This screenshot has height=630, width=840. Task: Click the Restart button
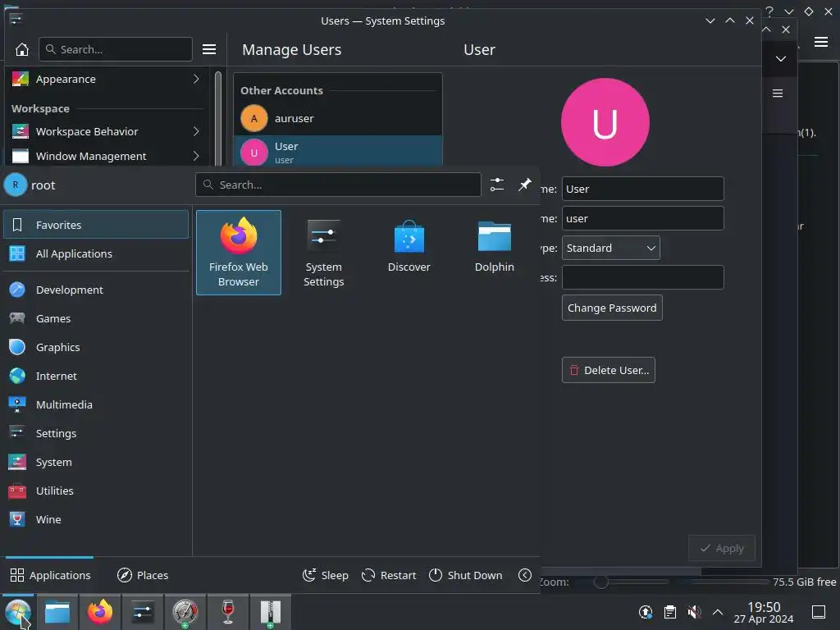pos(389,575)
